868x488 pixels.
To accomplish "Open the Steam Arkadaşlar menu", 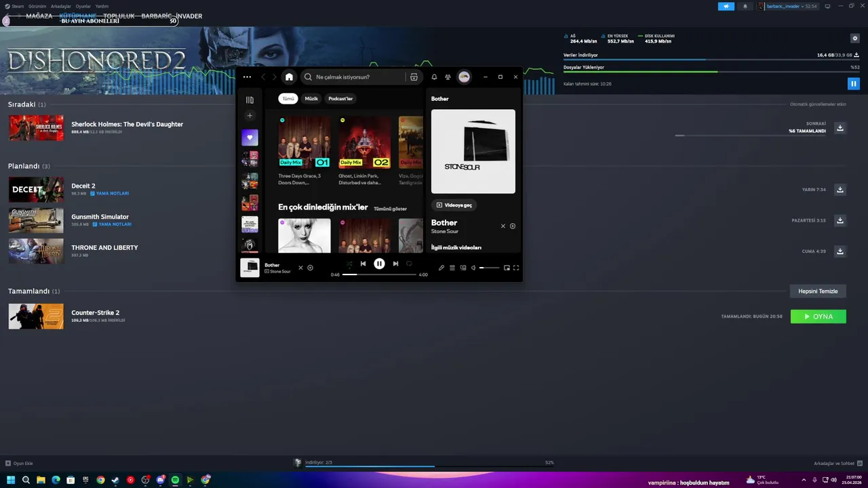I will point(61,6).
